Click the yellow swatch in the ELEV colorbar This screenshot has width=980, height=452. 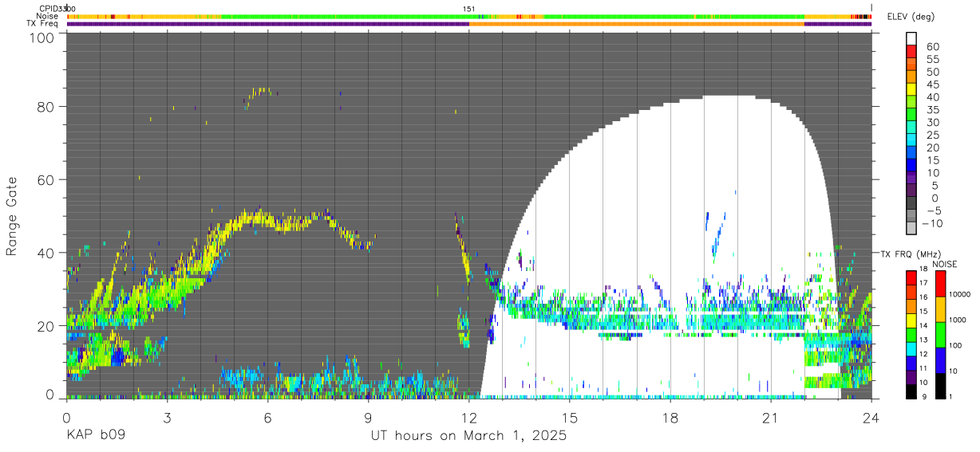click(911, 89)
